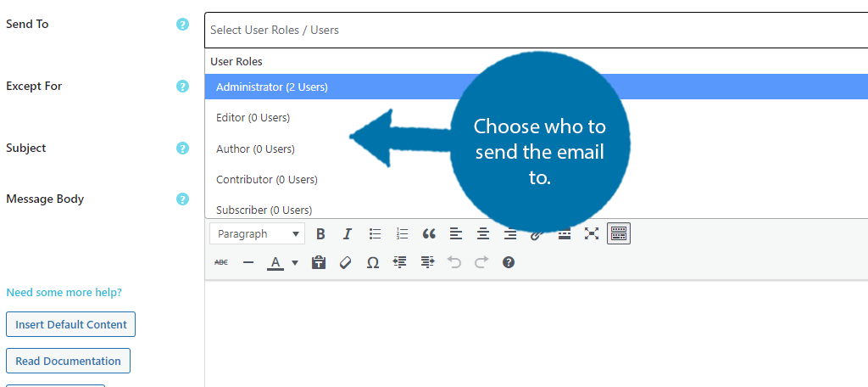Open distraction-free fullscreen mode
Screen dimensions: 868x387
(x=591, y=234)
